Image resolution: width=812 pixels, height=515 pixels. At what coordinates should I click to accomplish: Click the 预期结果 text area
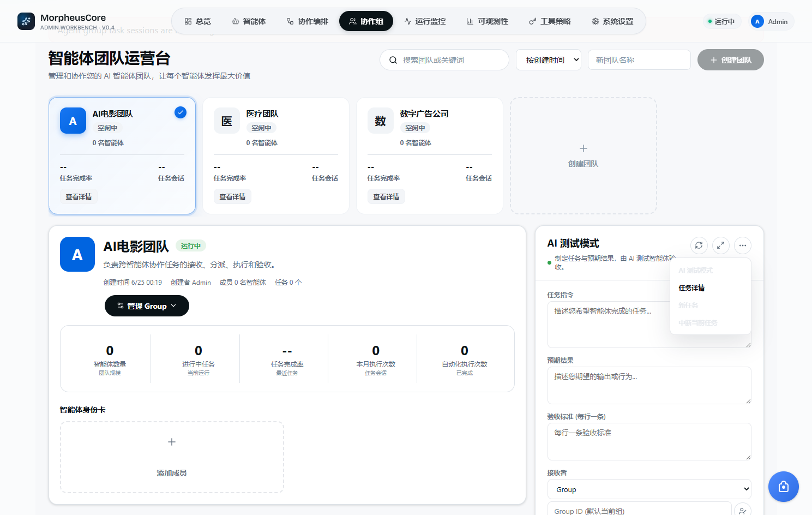tap(649, 385)
